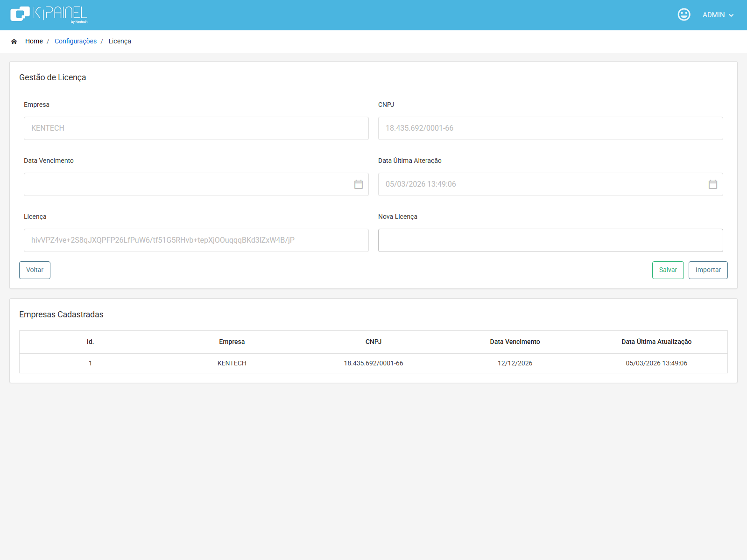The height and width of the screenshot is (560, 747).
Task: Click 05/03/2026 13:49:06 table cell
Action: tap(656, 364)
